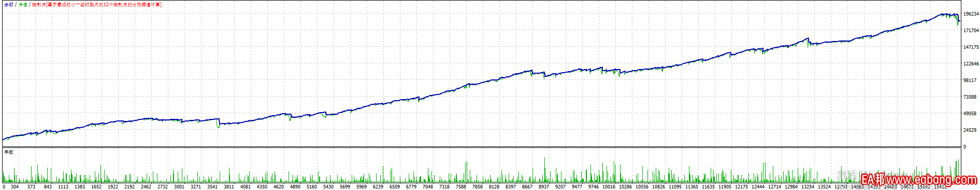
Task: Click the 49058 value on the balance axis
Action: pyautogui.click(x=970, y=114)
